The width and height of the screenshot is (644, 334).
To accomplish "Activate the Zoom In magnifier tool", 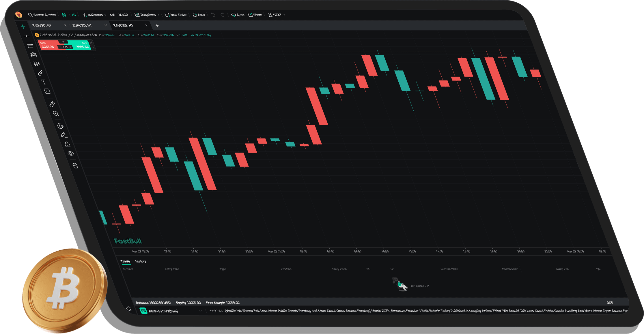I will (x=56, y=114).
